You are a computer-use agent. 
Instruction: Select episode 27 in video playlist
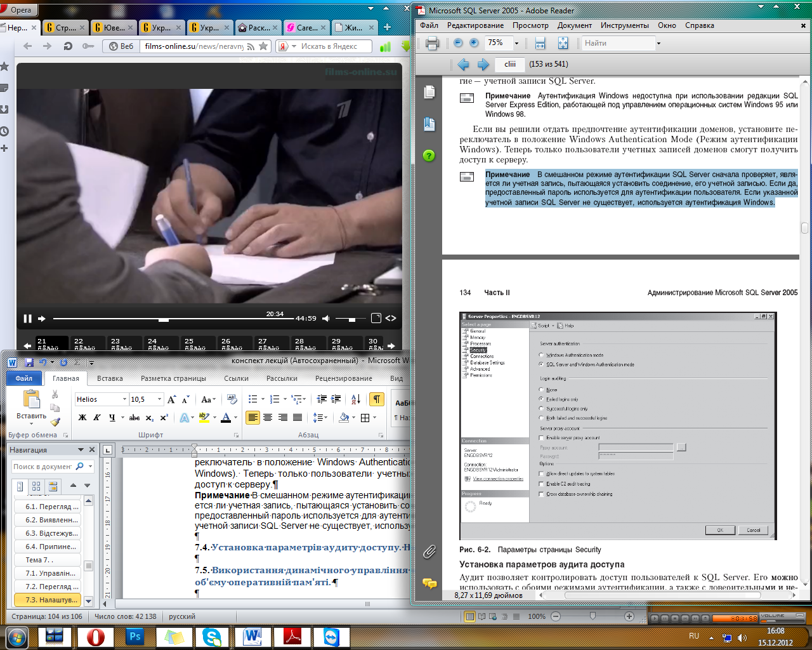(x=270, y=343)
